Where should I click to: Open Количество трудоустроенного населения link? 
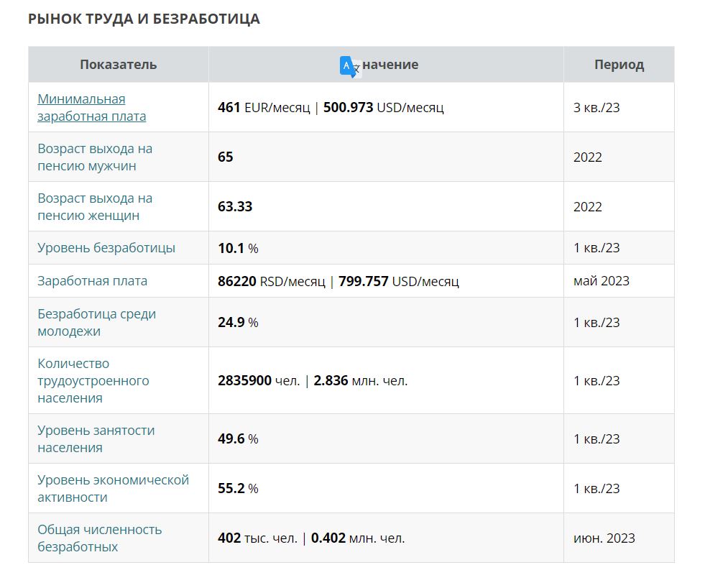tap(93, 381)
